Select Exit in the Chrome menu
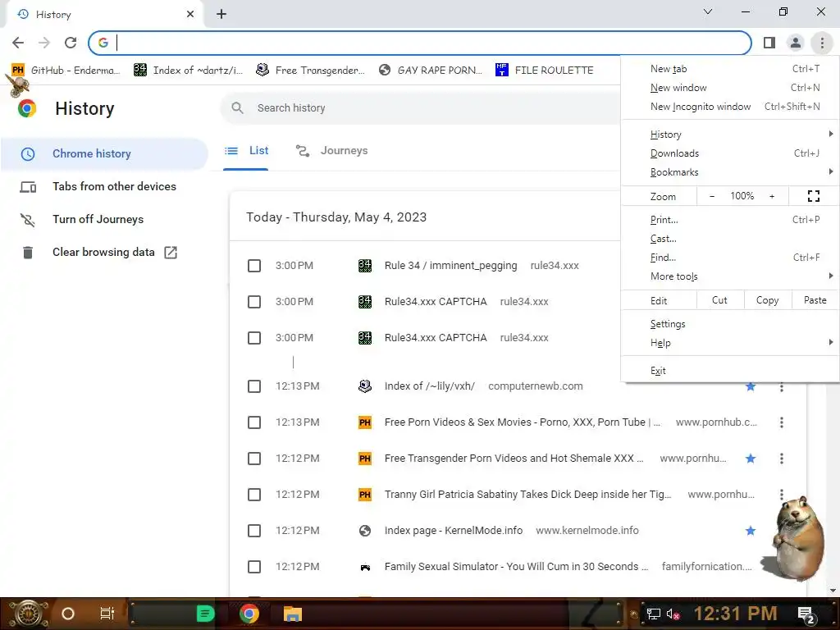Image resolution: width=840 pixels, height=630 pixels. (x=729, y=371)
